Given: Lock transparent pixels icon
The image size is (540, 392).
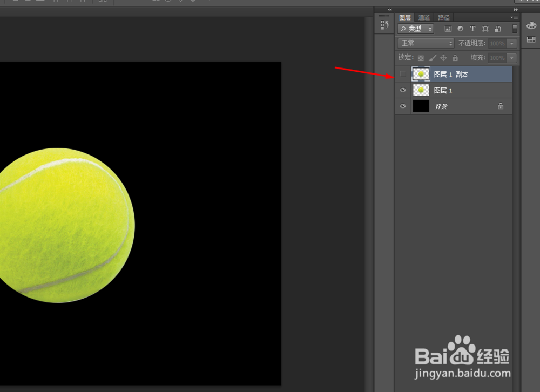Looking at the screenshot, I should pyautogui.click(x=421, y=58).
